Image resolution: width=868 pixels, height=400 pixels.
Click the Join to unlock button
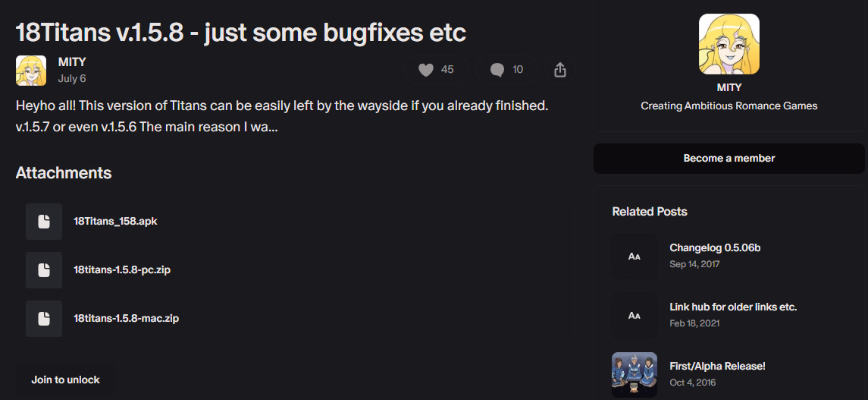[x=66, y=380]
